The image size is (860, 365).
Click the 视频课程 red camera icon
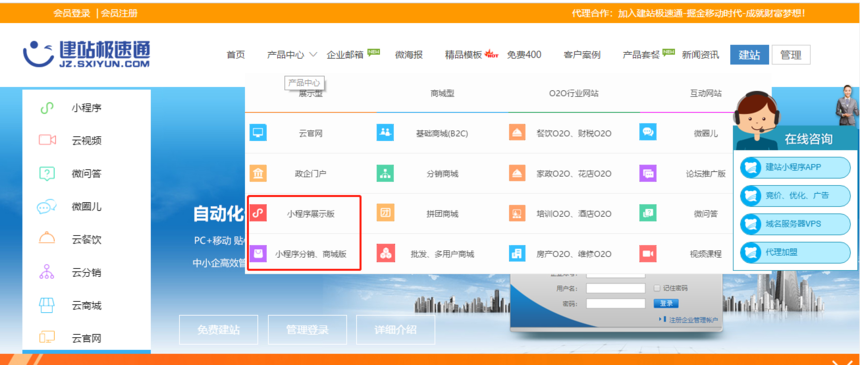tap(648, 254)
